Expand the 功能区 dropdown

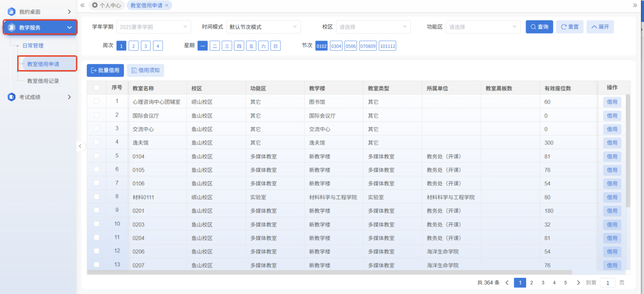click(483, 27)
